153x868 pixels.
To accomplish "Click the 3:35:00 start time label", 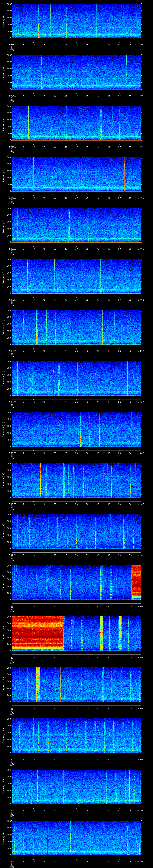I will tap(12, 249).
